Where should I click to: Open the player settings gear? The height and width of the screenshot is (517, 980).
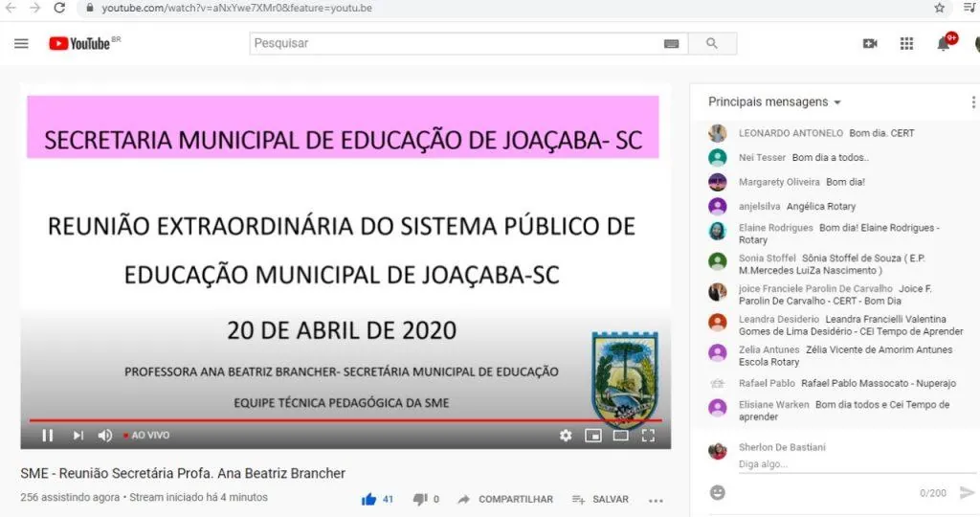566,435
